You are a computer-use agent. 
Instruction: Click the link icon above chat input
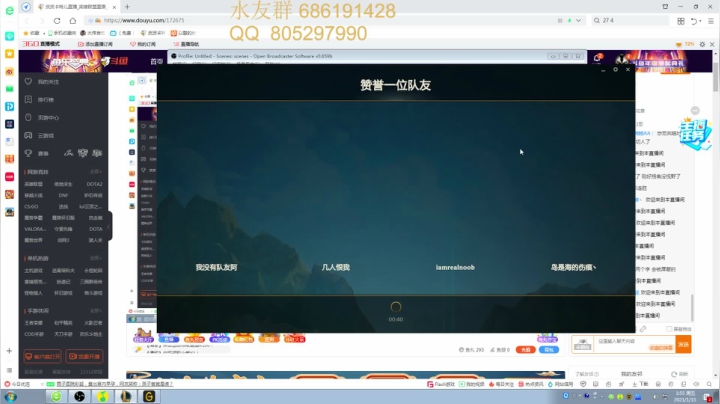point(643,329)
